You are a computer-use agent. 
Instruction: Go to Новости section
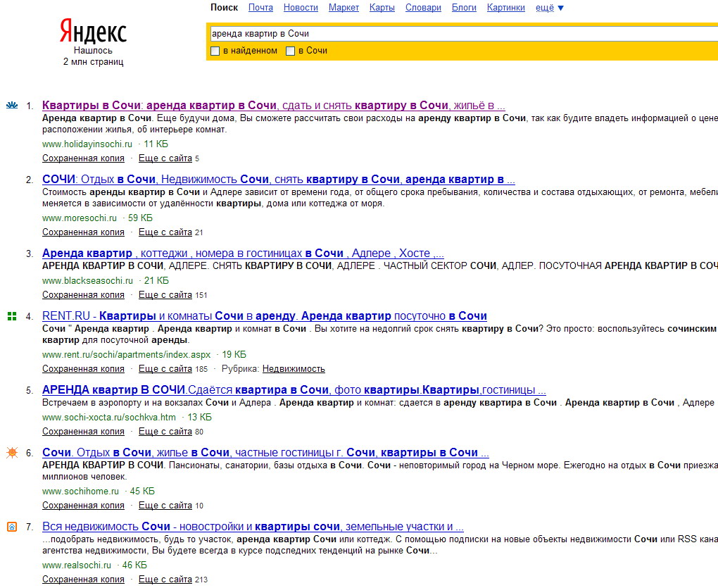(x=301, y=8)
